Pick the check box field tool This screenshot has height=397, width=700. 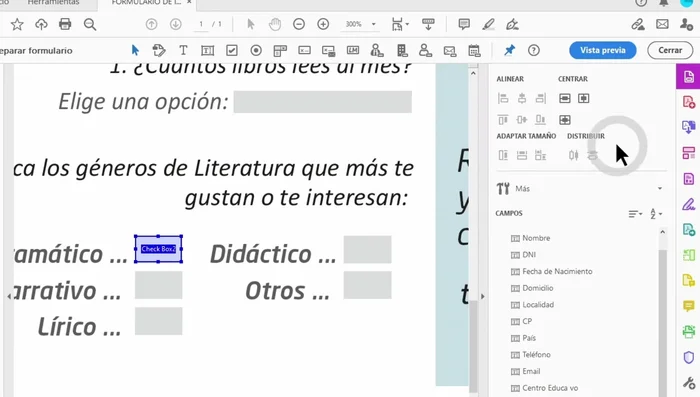(232, 50)
